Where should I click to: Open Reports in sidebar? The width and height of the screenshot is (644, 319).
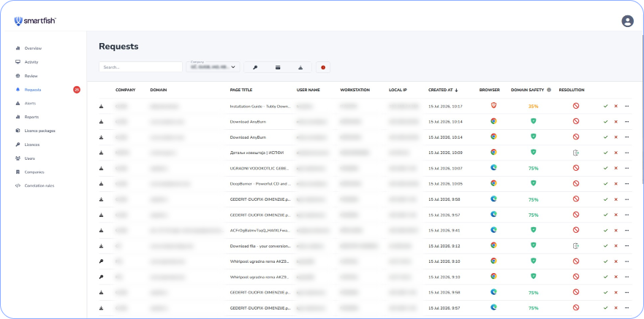(x=31, y=117)
